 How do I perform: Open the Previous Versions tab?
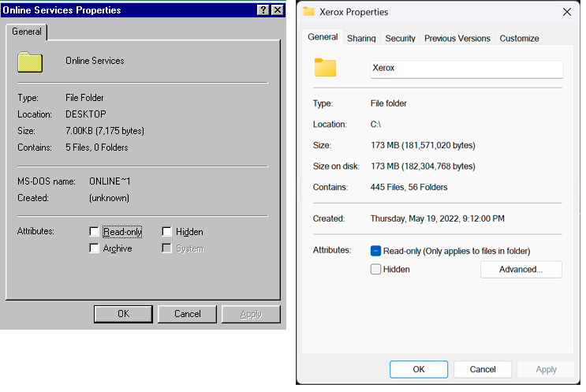click(457, 39)
